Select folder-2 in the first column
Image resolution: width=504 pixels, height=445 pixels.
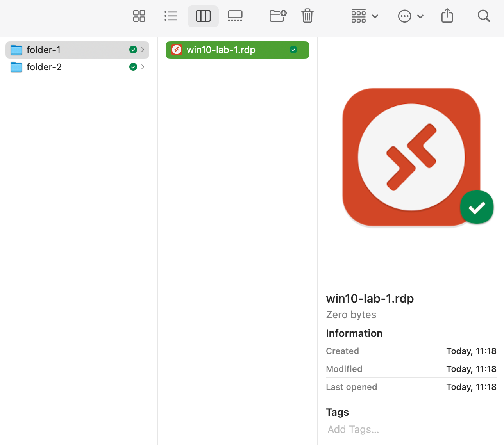(44, 67)
